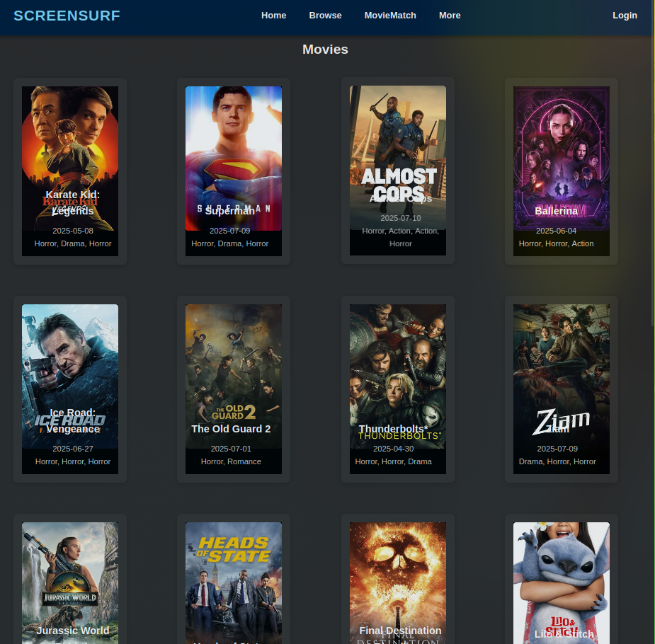The height and width of the screenshot is (644, 655).
Task: Click the 'Jurassic World' title text
Action: 73,631
